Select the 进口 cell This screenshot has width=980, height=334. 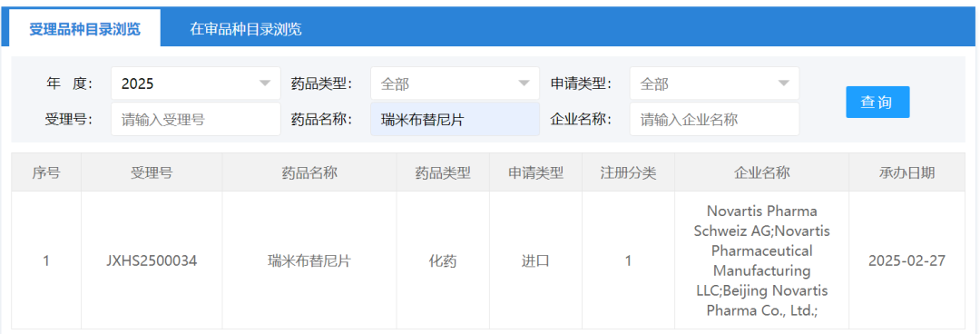tap(535, 260)
